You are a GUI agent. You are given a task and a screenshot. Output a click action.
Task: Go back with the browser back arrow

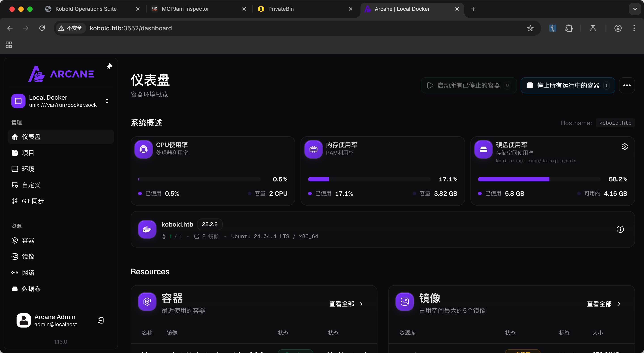click(10, 28)
